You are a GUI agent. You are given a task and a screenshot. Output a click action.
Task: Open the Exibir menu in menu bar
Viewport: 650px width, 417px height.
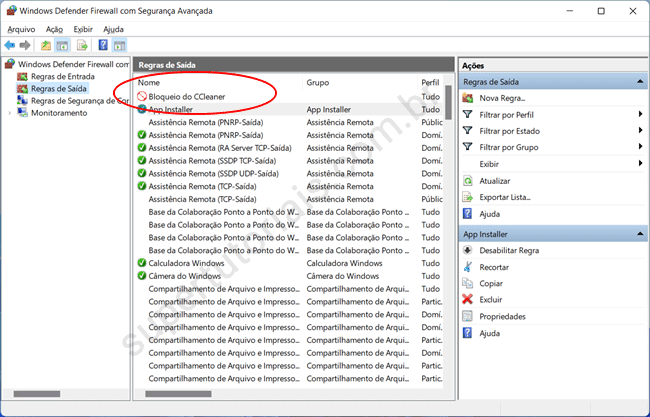pyautogui.click(x=83, y=29)
